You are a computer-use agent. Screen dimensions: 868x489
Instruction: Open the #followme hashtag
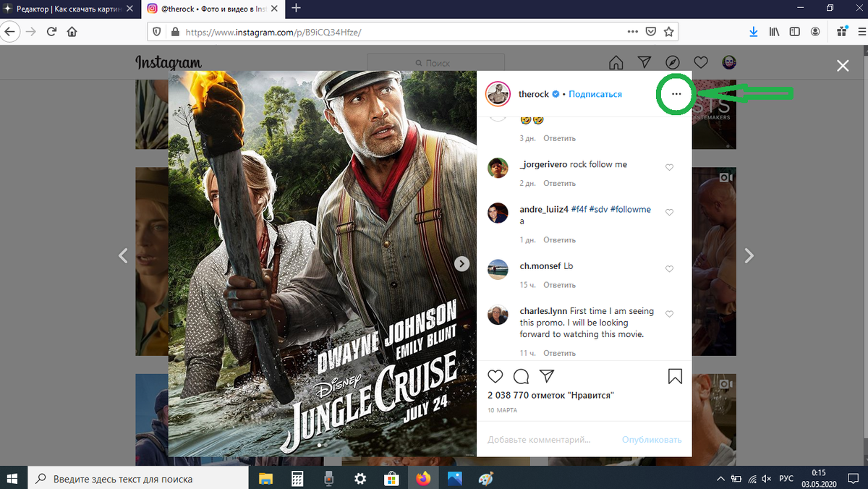(x=631, y=210)
